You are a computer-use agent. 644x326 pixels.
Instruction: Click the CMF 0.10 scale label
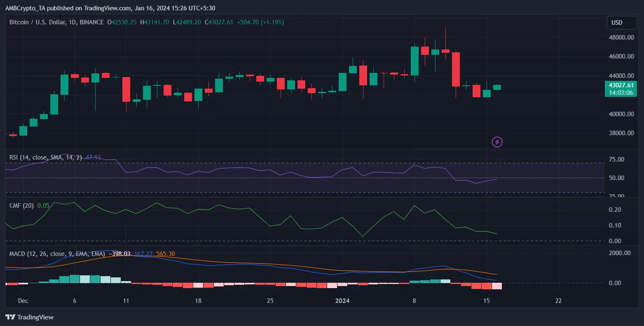click(x=615, y=225)
